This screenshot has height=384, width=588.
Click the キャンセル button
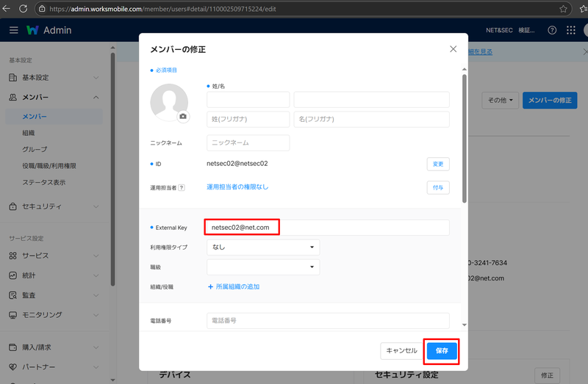tap(401, 351)
